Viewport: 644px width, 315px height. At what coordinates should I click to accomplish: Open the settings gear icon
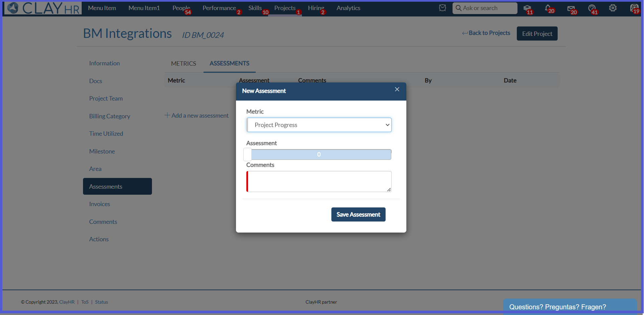point(613,8)
